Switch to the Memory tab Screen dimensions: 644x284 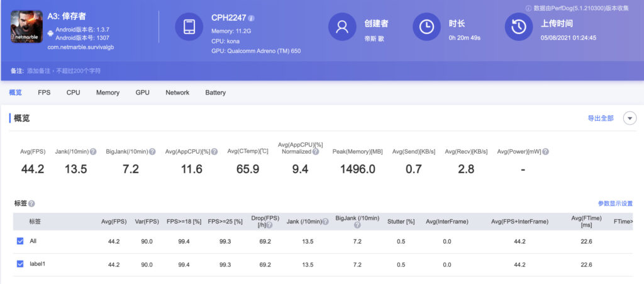[x=108, y=93]
